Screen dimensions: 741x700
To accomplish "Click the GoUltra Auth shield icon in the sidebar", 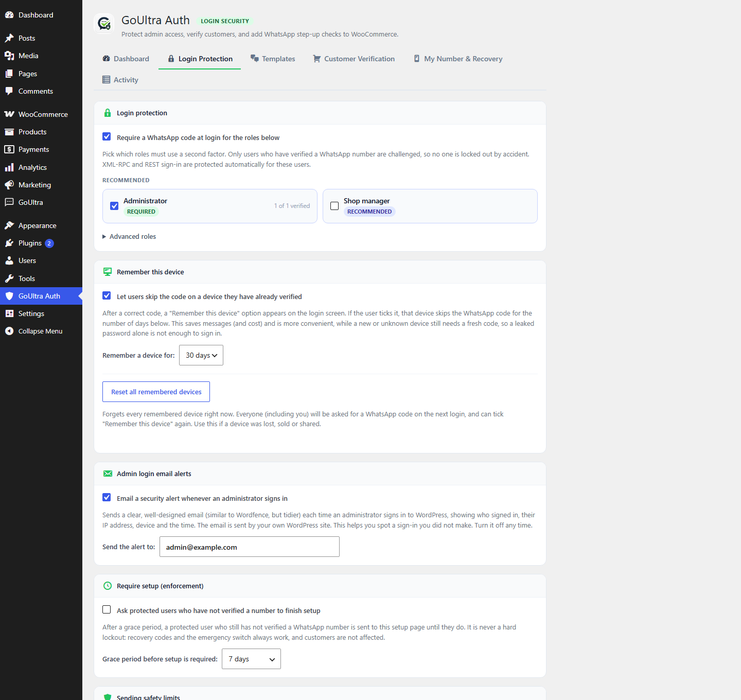I will 9,296.
